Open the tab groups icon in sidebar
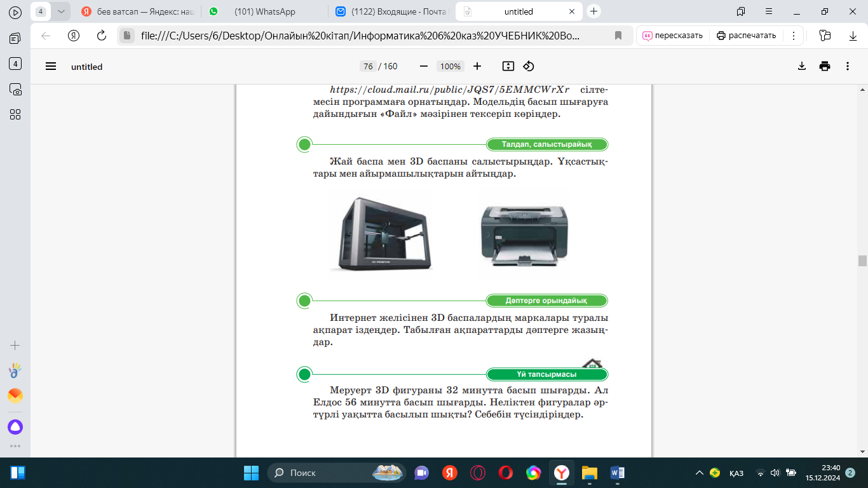The height and width of the screenshot is (488, 868). point(15,38)
